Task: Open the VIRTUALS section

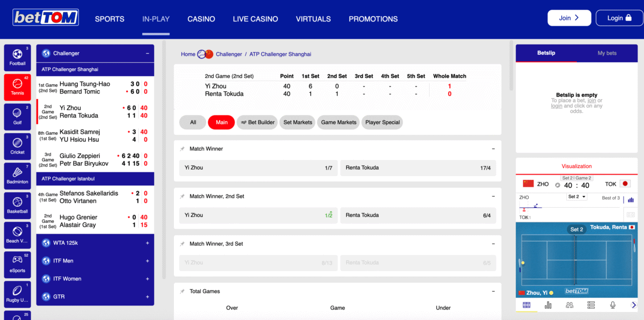Action: tap(313, 19)
